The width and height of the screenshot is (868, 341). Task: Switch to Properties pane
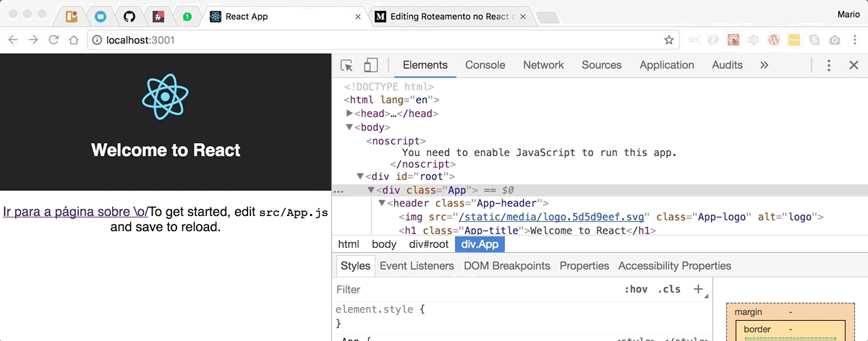pyautogui.click(x=584, y=266)
